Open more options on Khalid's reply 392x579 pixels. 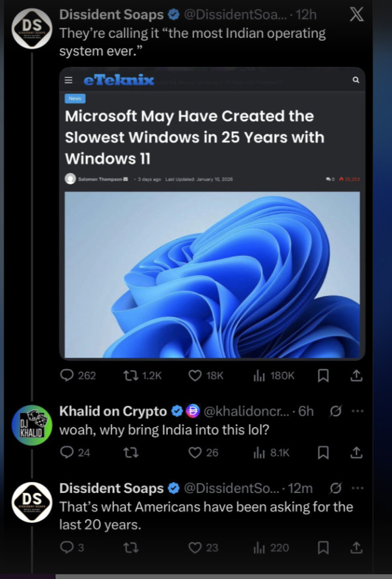(x=357, y=411)
